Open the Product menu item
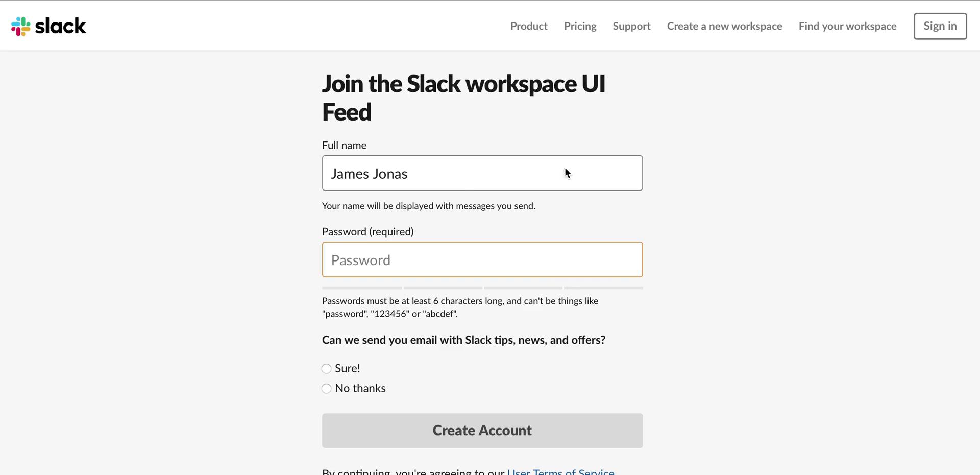The width and height of the screenshot is (980, 475). tap(529, 26)
